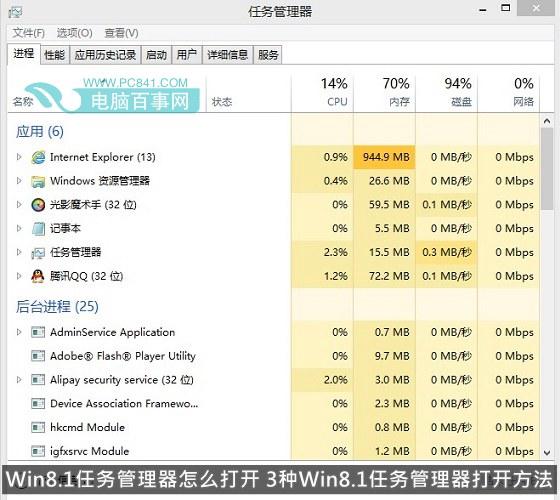Expand the 任务管理器 process row

(x=19, y=252)
